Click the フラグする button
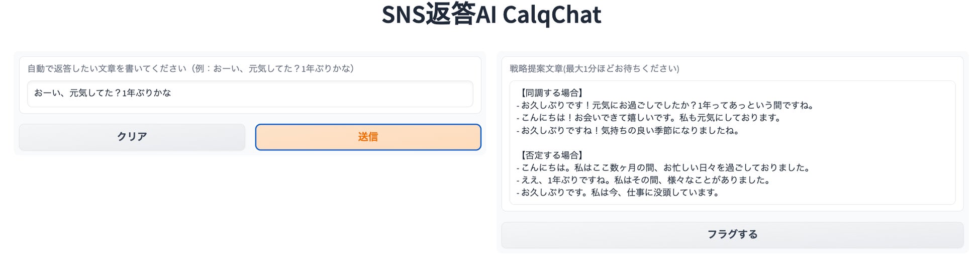The image size is (980, 261). coord(732,234)
